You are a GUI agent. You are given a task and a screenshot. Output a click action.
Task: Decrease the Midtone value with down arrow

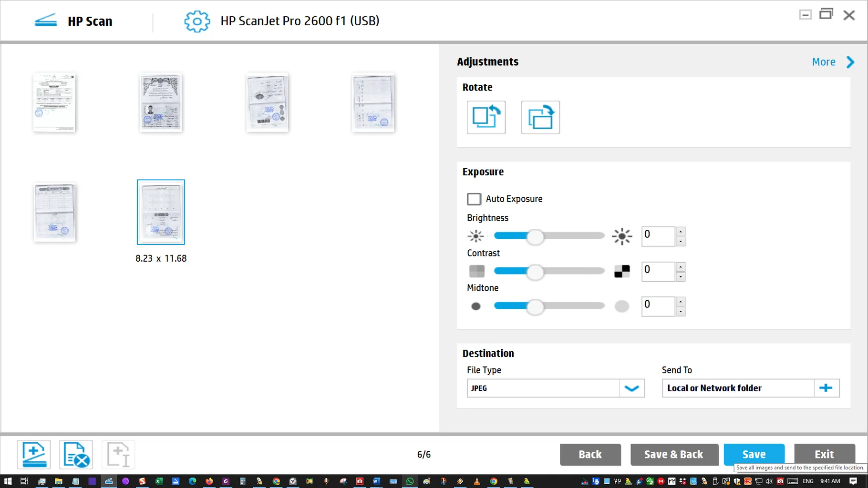[x=681, y=312]
